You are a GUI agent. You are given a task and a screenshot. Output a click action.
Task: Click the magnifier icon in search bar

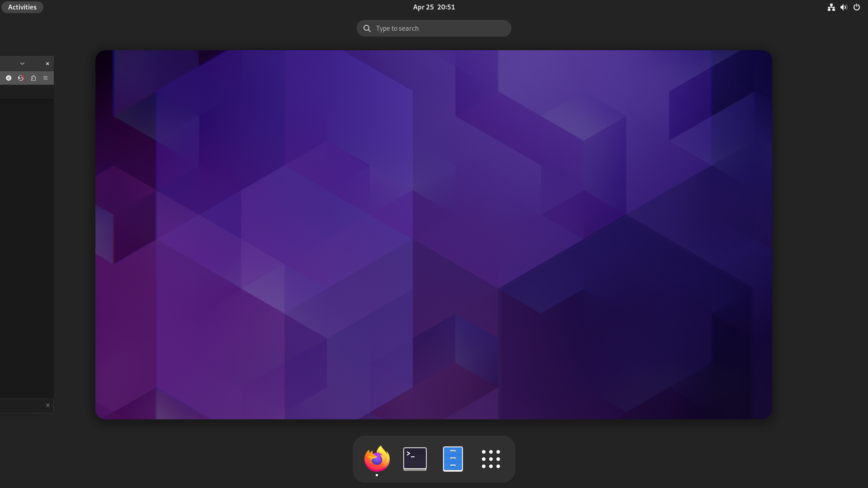click(x=367, y=28)
